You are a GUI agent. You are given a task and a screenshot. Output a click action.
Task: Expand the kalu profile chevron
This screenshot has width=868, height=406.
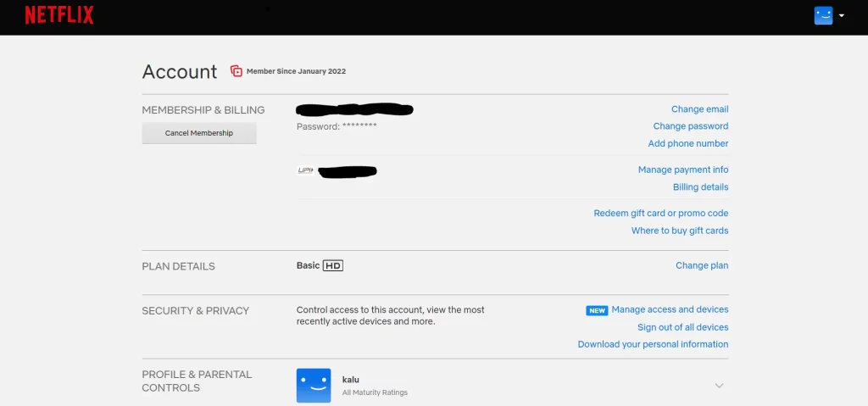(719, 386)
